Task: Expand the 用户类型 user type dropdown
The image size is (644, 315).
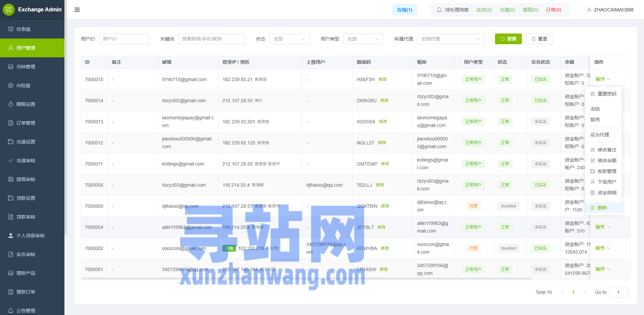Action: tap(363, 39)
